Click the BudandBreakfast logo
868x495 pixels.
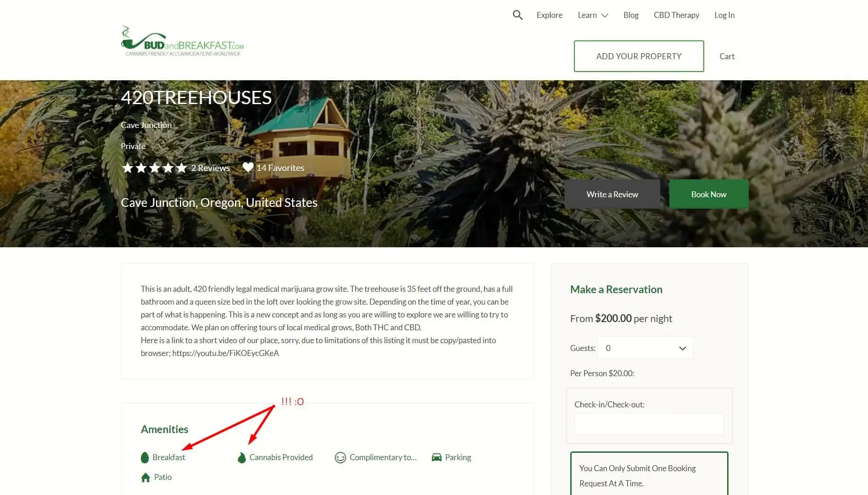click(183, 41)
